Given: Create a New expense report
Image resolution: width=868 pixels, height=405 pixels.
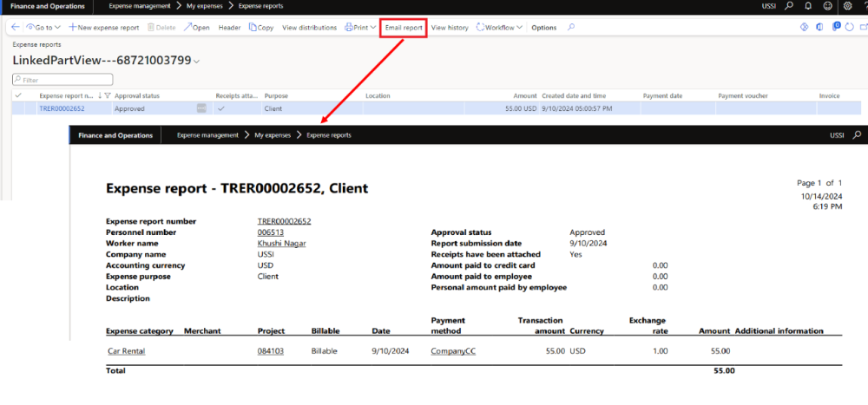Looking at the screenshot, I should (103, 28).
